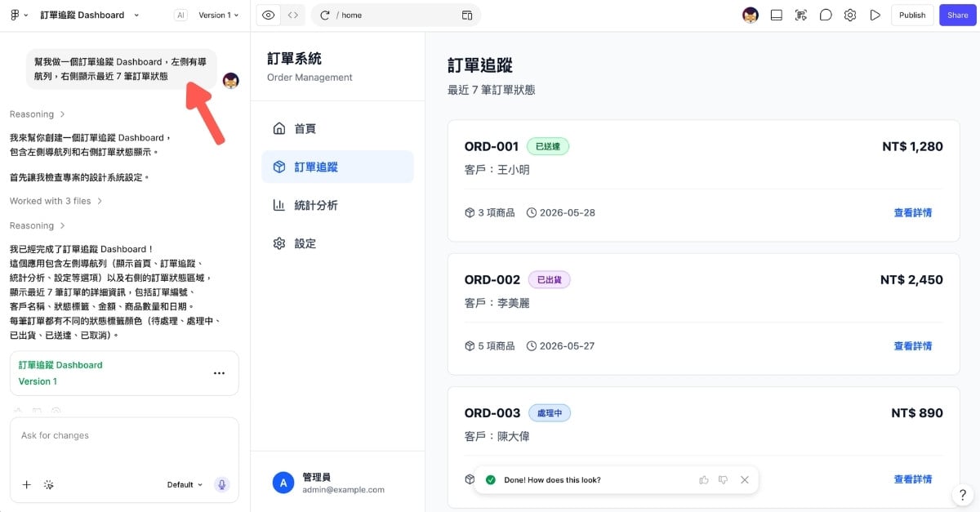
Task: Click the /home URL path field
Action: pyautogui.click(x=398, y=15)
